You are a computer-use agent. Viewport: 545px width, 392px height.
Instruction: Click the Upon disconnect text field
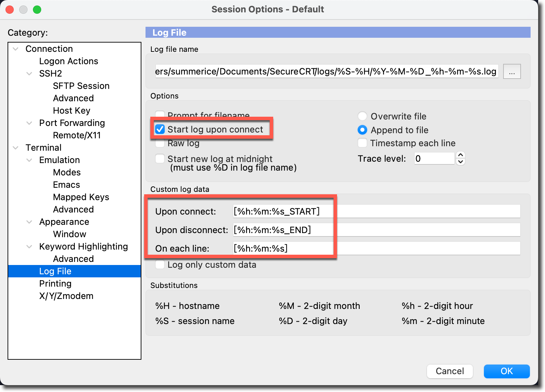376,230
